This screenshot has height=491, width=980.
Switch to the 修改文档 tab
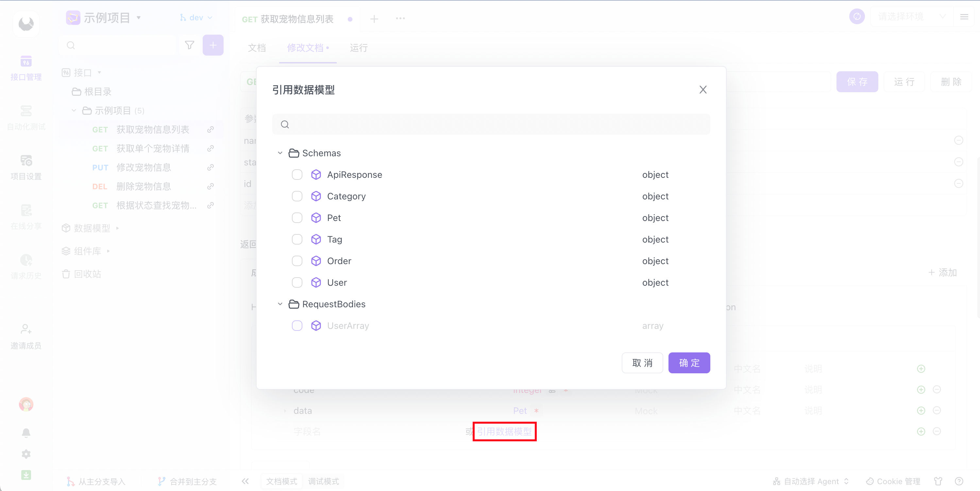(x=308, y=48)
